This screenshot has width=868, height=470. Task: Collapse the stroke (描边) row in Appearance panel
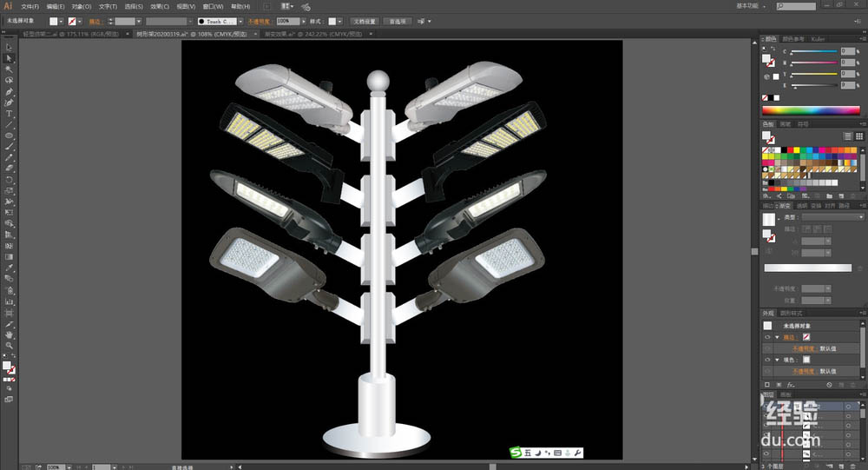[x=776, y=336]
